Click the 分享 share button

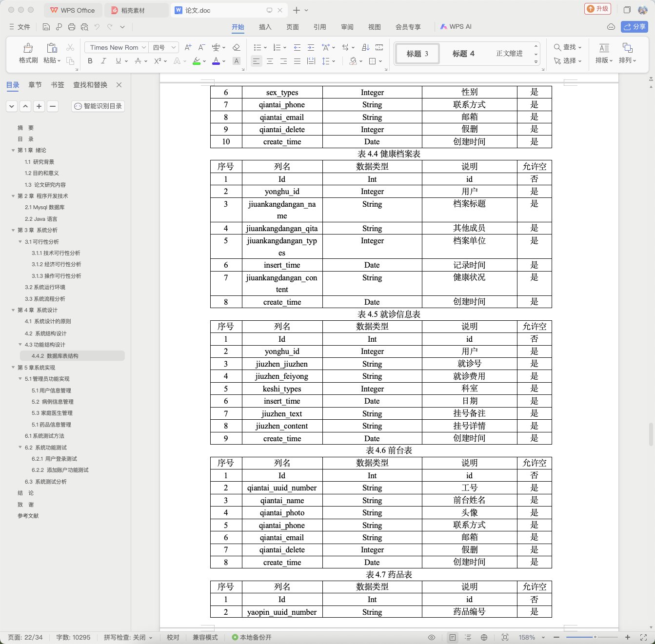(x=634, y=27)
